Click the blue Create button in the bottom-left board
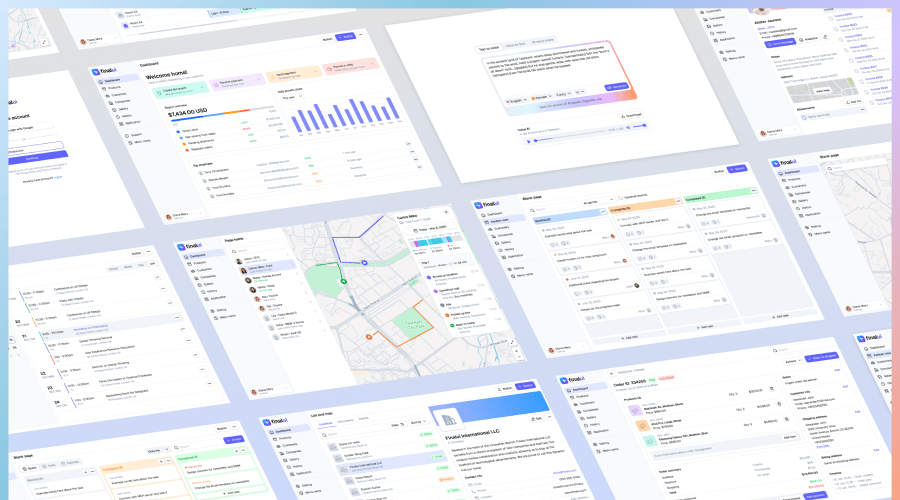 pos(234,440)
